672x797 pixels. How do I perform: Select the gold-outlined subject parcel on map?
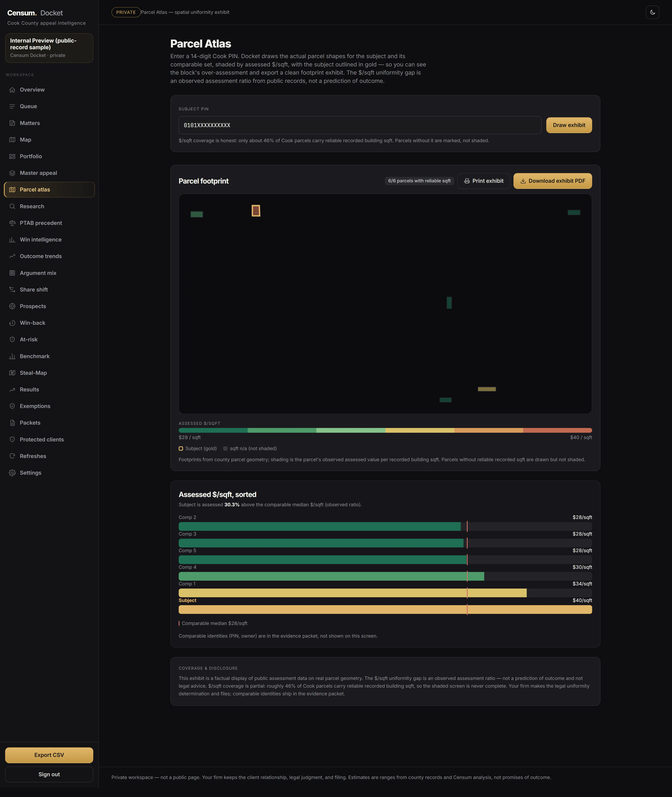tap(256, 210)
